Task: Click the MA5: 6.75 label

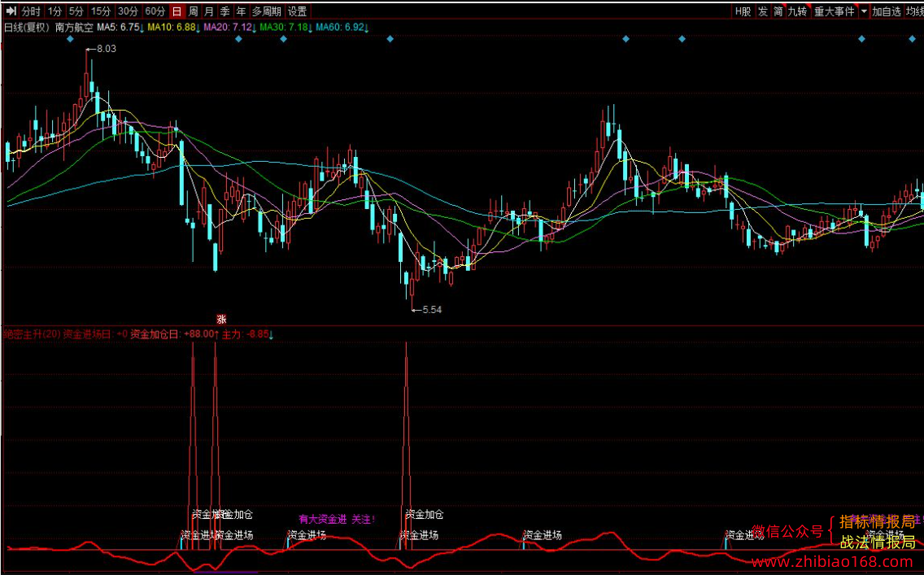Action: (x=120, y=27)
